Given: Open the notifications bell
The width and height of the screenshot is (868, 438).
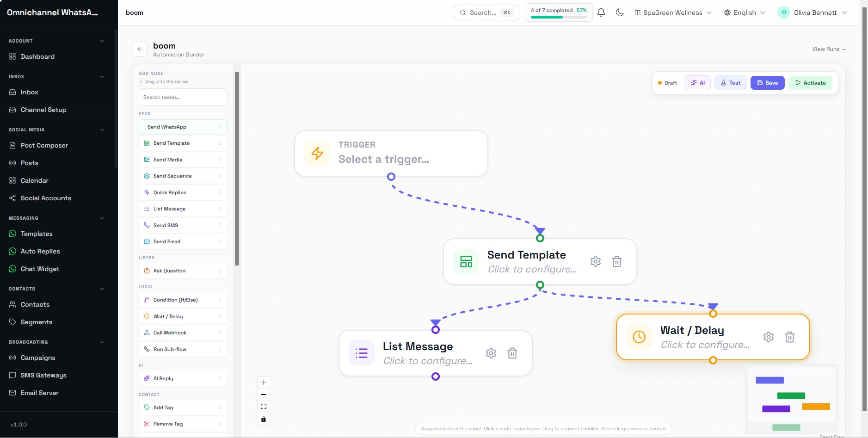Looking at the screenshot, I should 601,12.
